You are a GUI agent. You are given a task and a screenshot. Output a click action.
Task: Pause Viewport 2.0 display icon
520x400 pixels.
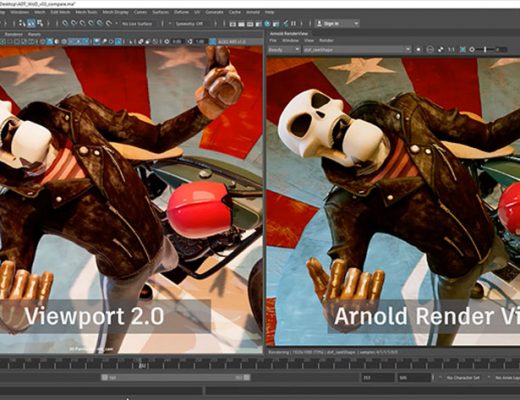pos(293,24)
